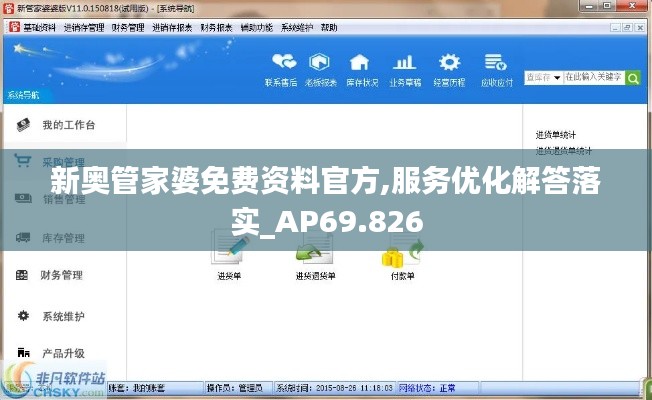
Task: Open the 老板报表 toolbar icon
Action: point(320,70)
